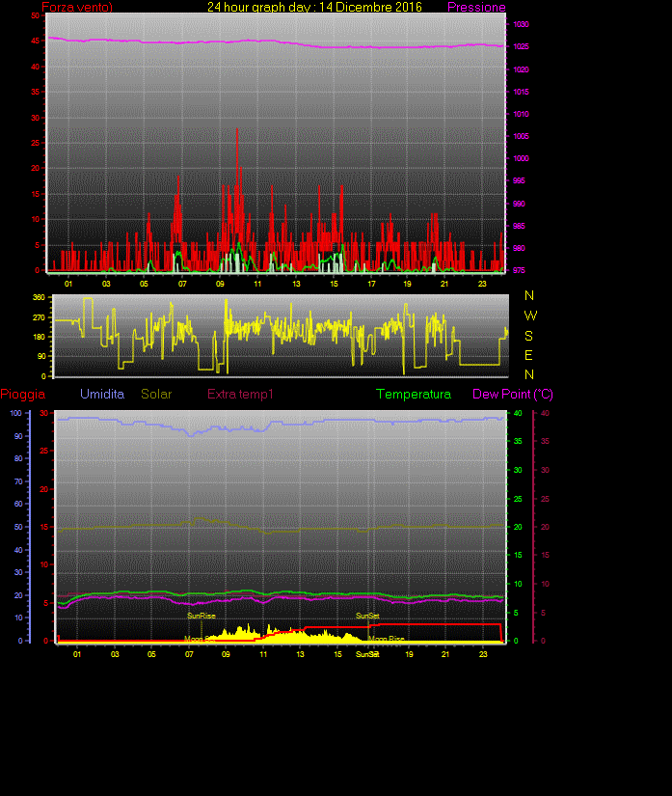Select the "Extra temp1" legend label

click(x=240, y=394)
